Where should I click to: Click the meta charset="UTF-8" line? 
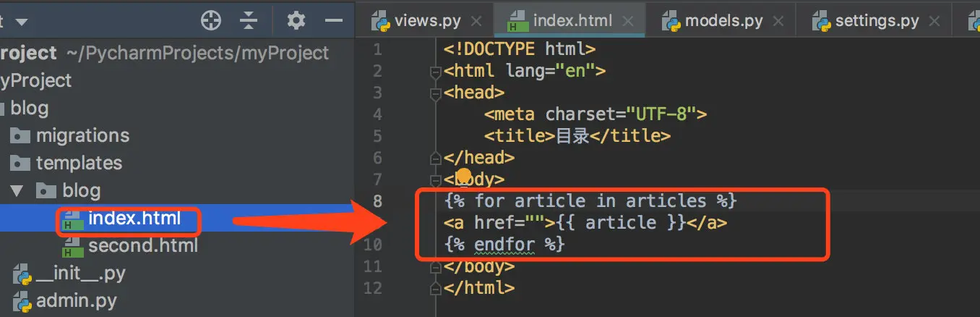596,114
